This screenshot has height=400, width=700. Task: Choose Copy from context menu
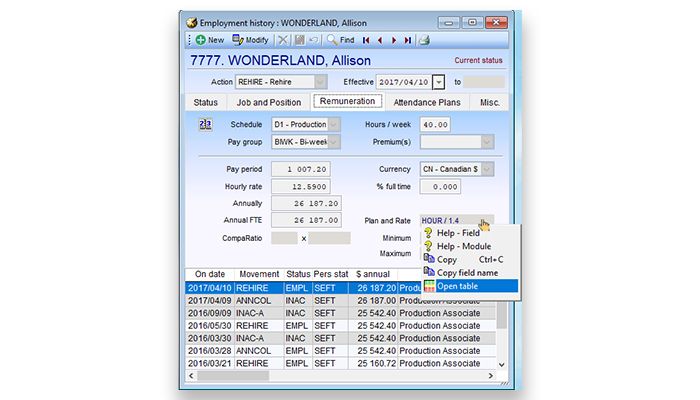(x=471, y=259)
